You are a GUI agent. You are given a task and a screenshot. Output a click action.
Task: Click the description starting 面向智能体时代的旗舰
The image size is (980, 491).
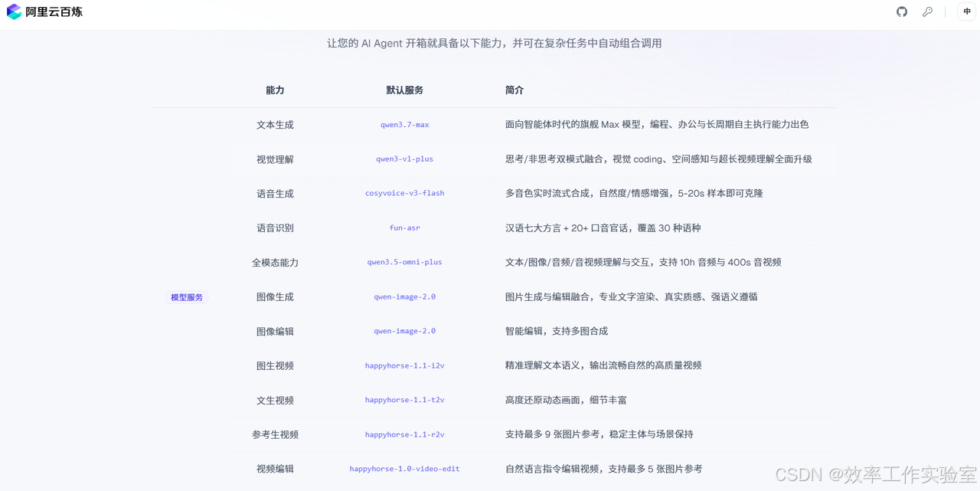point(657,124)
